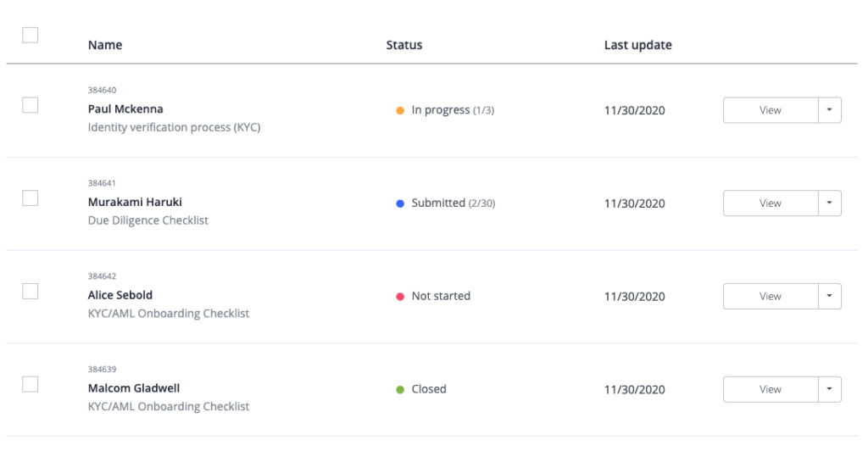868x451 pixels.
Task: Sort by the Last update column header
Action: pos(637,46)
